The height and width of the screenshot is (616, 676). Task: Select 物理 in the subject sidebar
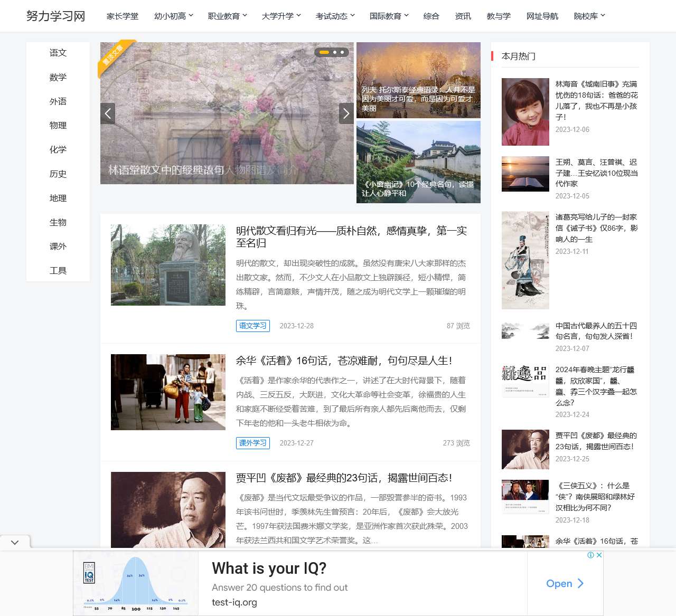[x=58, y=126]
